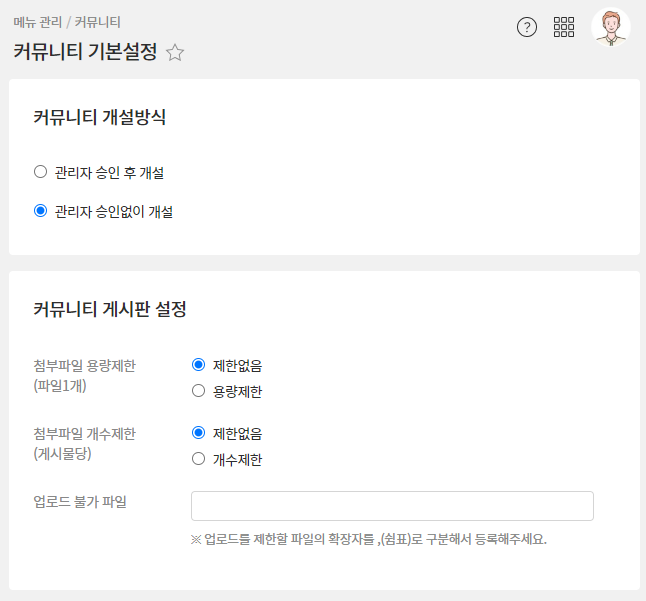Select '관리자 승인없이 개설' radio option
This screenshot has height=601, width=646.
41,211
